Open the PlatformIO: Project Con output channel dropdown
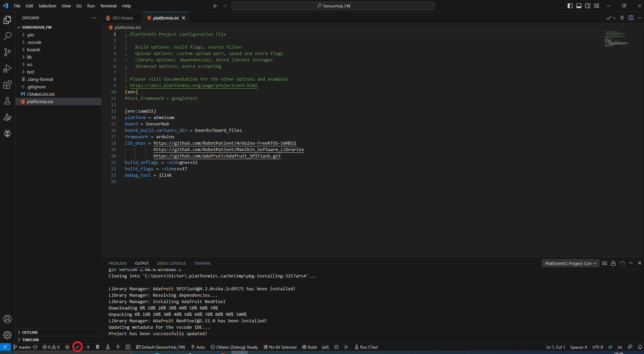The height and width of the screenshot is (354, 644). (x=570, y=263)
